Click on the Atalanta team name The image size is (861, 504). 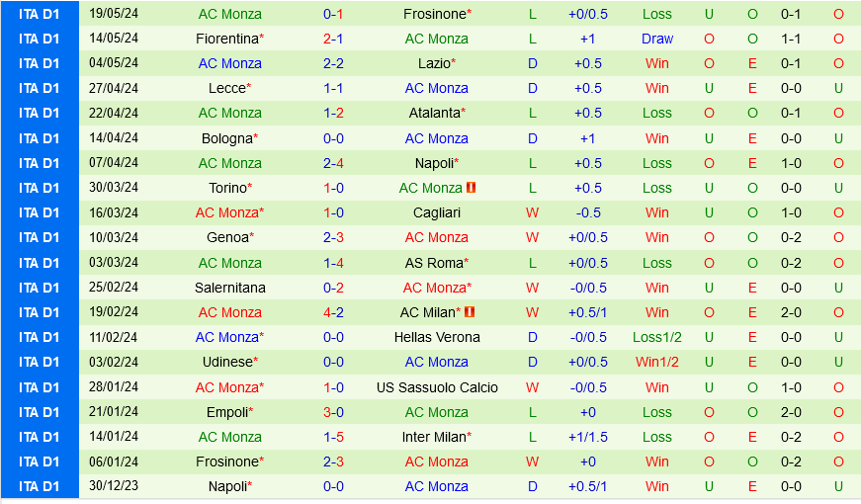pyautogui.click(x=434, y=113)
